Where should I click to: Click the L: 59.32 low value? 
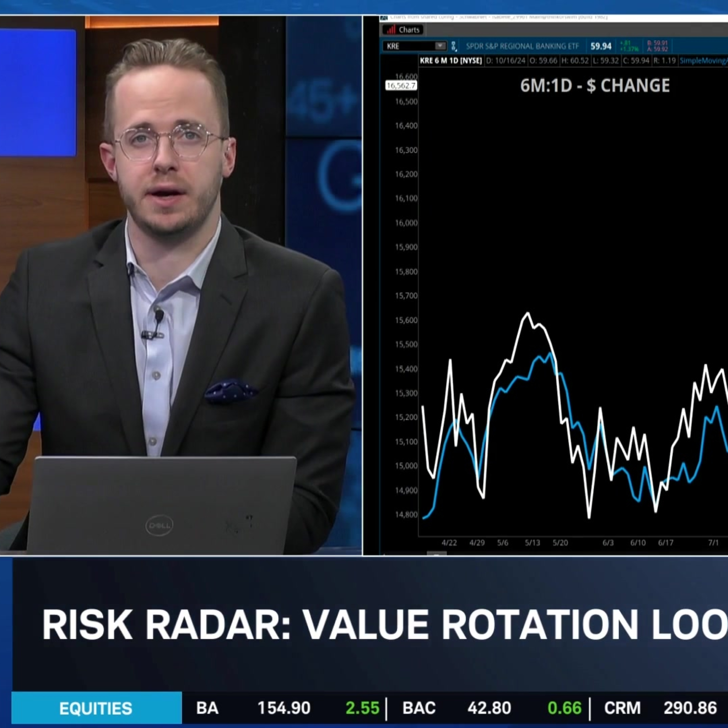(605, 61)
